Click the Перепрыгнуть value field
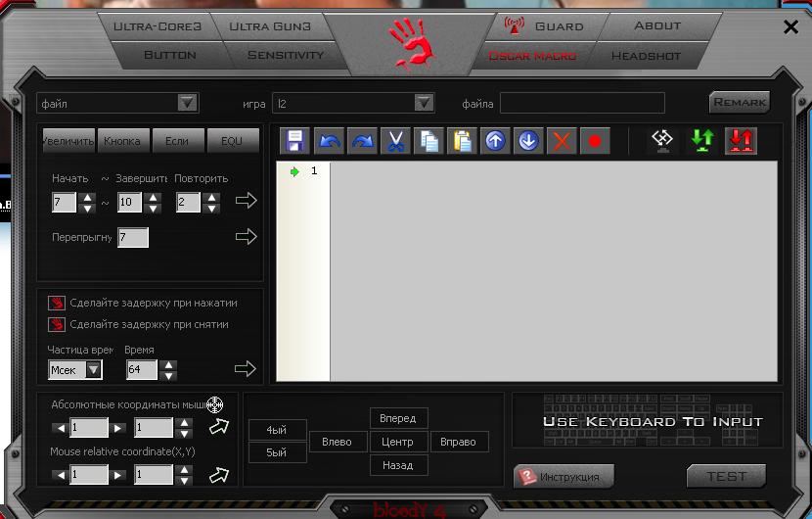The image size is (812, 519). pos(133,237)
